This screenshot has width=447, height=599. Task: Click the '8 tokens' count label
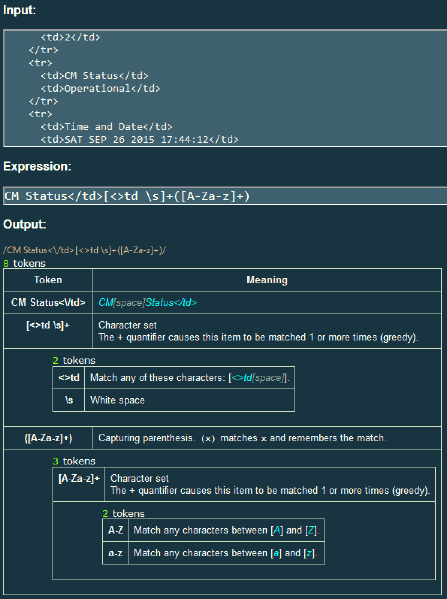(24, 263)
